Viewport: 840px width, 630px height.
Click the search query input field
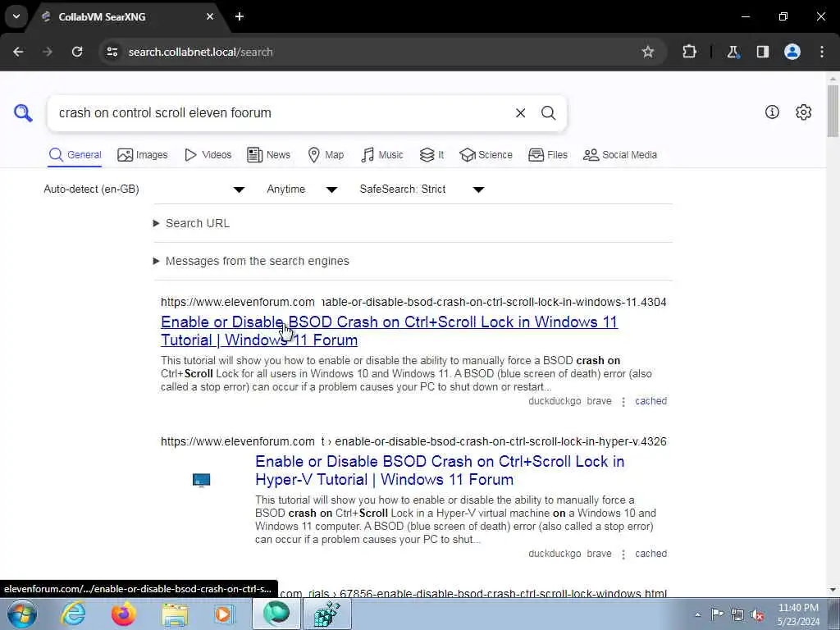[x=281, y=113]
